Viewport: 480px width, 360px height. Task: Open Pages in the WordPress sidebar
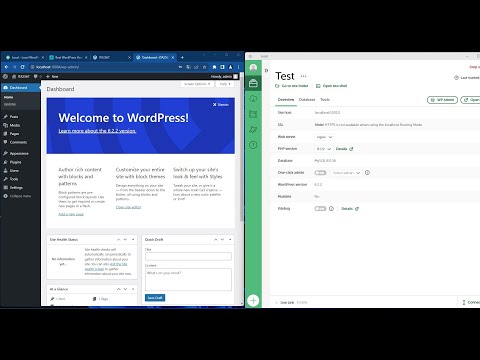click(14, 134)
